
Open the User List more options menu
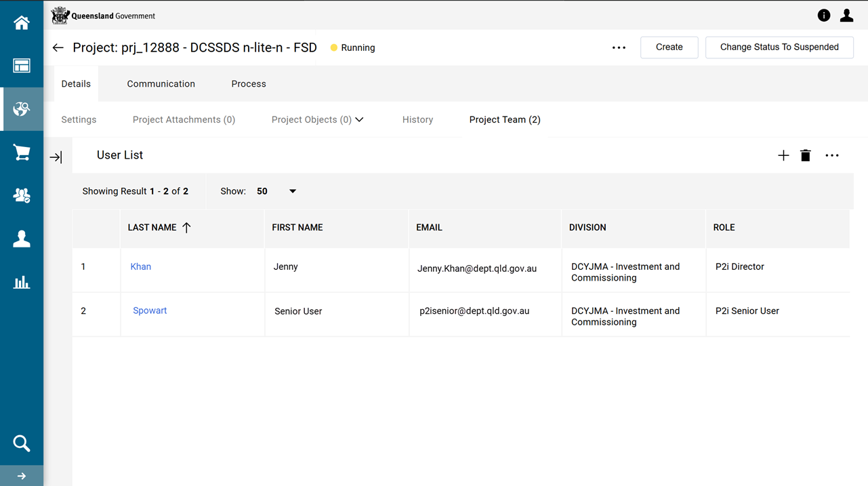point(832,156)
